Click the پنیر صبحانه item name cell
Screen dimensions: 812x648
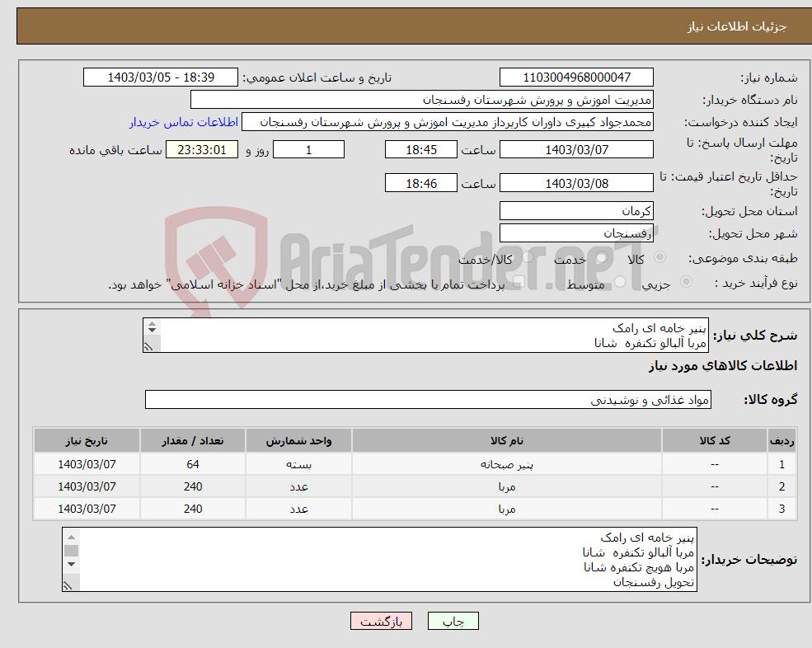coord(506,464)
